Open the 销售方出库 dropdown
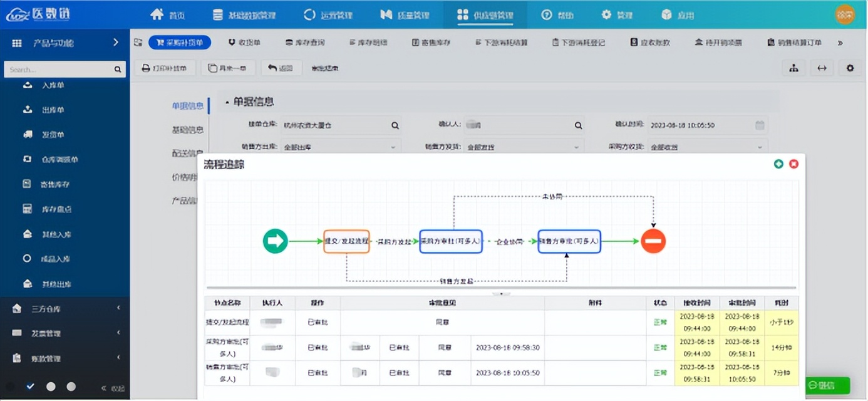 pos(341,145)
